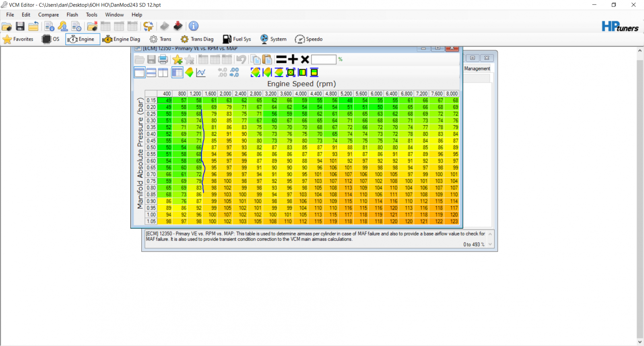
Task: Open the Trans Diag section
Action: (197, 39)
